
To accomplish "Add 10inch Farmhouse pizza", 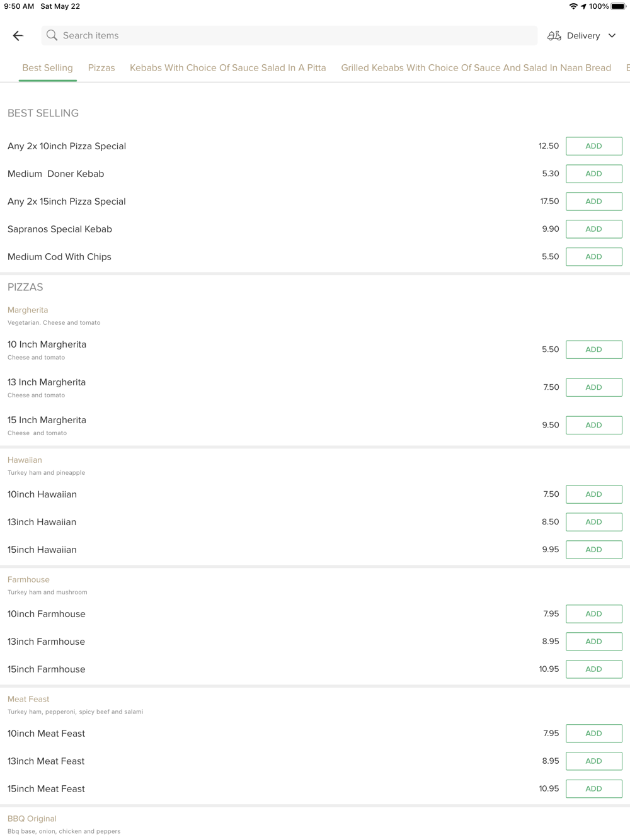I will pyautogui.click(x=593, y=614).
